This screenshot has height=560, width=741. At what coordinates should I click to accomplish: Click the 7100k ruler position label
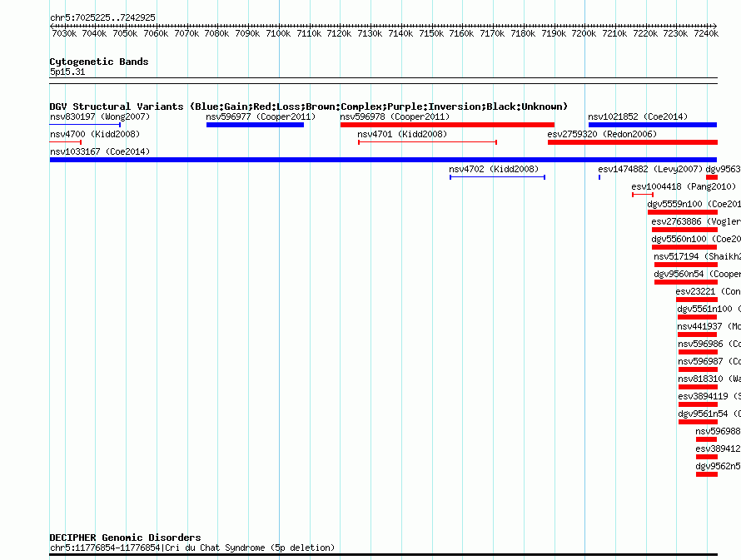coord(278,33)
